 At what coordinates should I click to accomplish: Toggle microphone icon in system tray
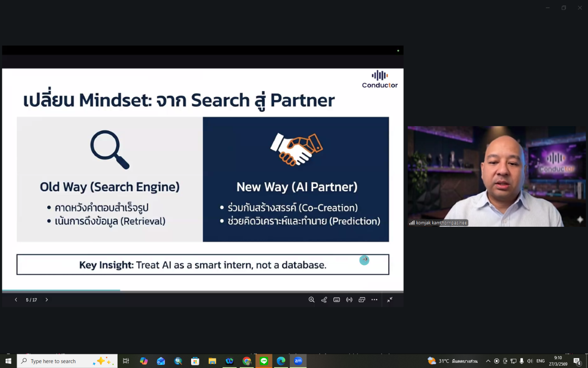[521, 361]
